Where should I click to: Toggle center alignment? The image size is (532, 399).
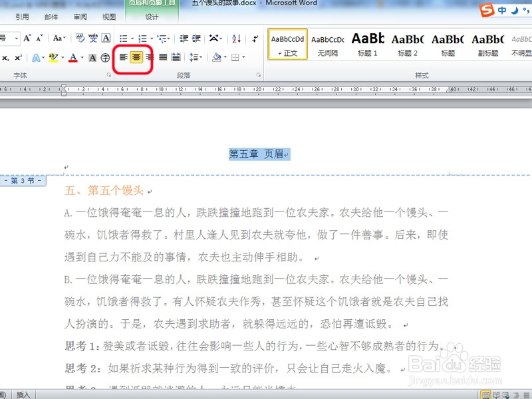[x=136, y=57]
